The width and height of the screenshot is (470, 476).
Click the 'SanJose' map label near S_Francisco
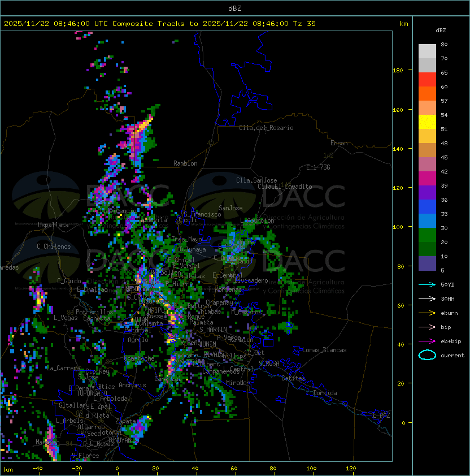click(x=230, y=208)
